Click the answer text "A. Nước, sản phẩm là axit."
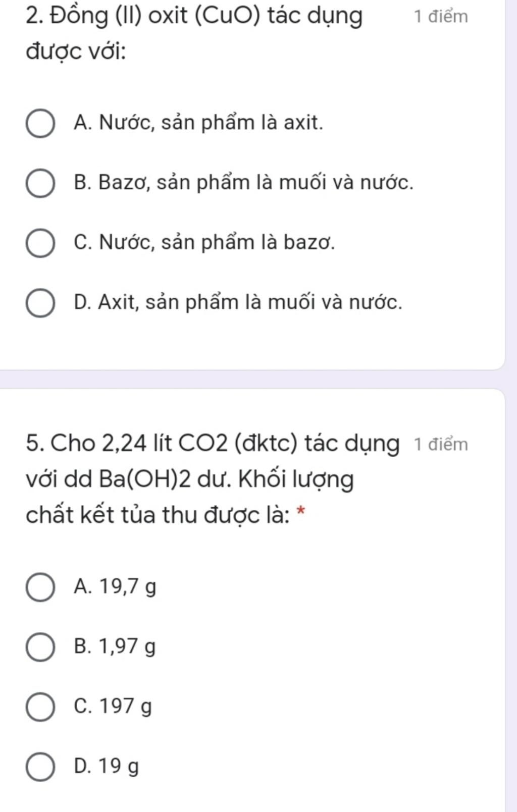517x812 pixels. click(x=198, y=123)
